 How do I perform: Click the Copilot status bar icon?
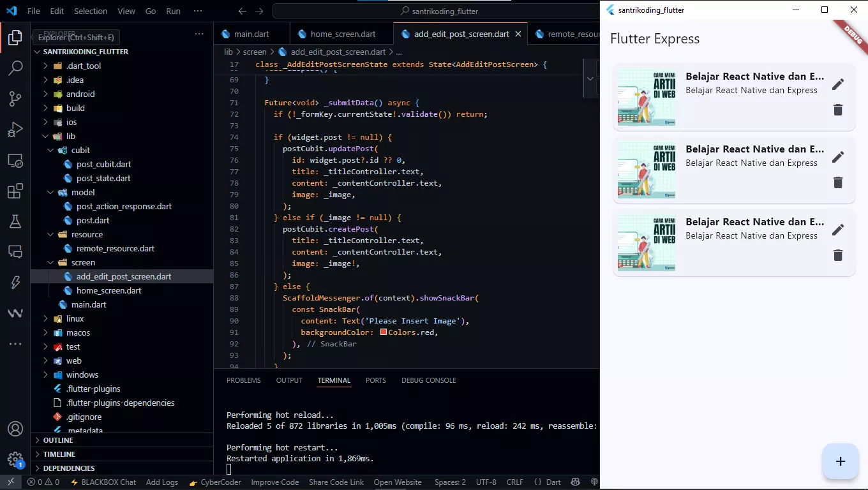tap(576, 482)
